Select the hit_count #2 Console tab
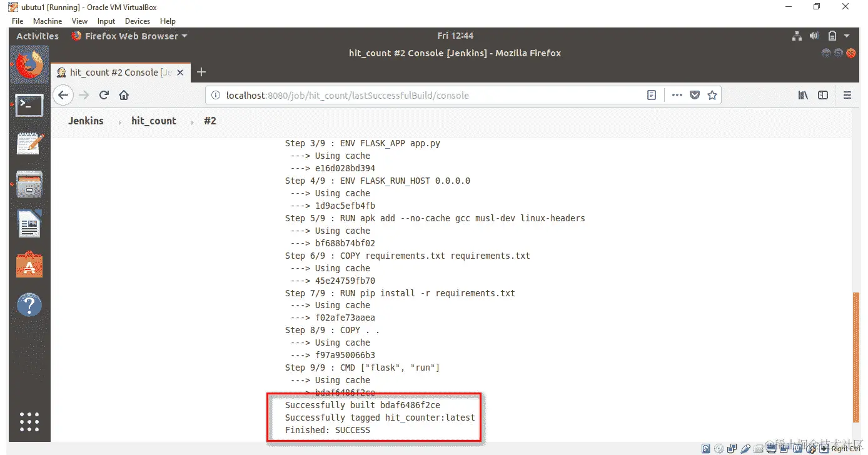This screenshot has width=868, height=455. [120, 72]
